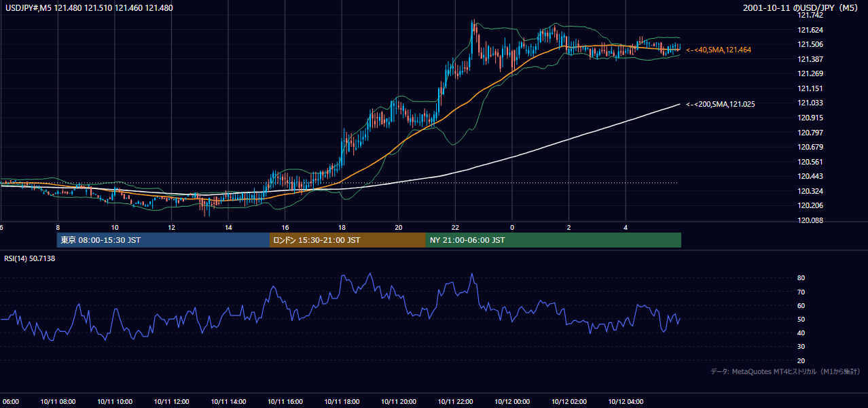Click the RSI 40 level label

click(x=801, y=333)
